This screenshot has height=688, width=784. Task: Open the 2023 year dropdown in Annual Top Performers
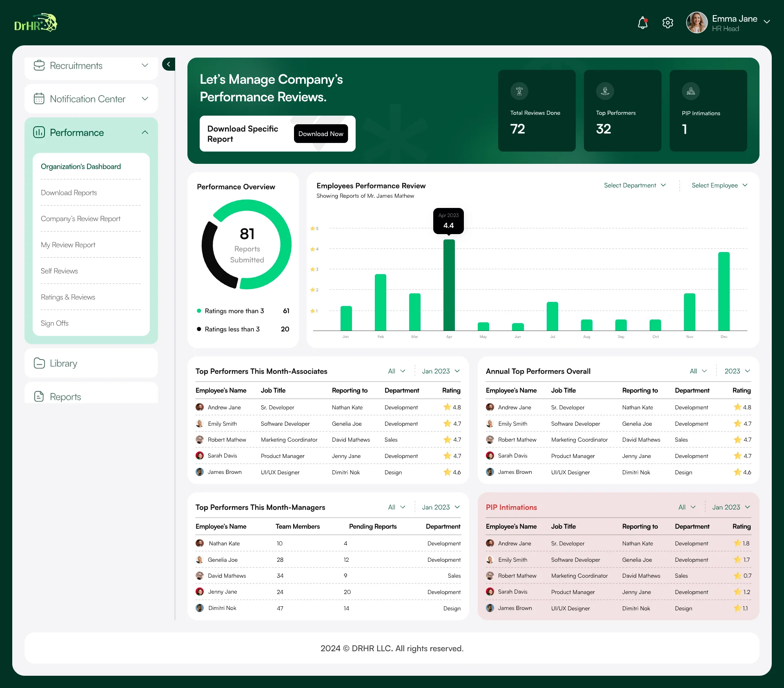tap(737, 371)
